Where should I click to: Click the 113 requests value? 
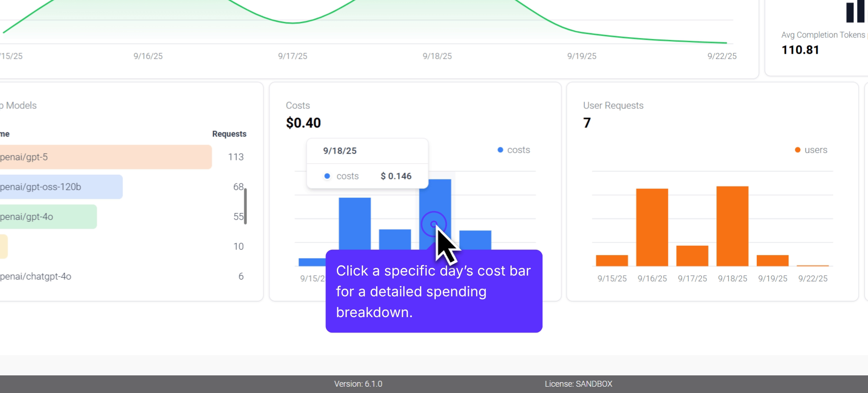[x=236, y=157]
